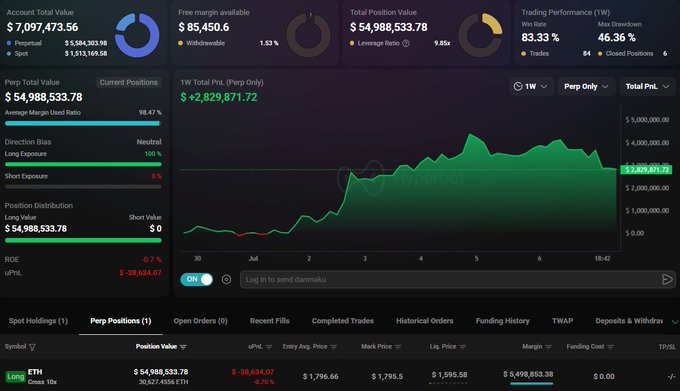The width and height of the screenshot is (680, 391).
Task: Click the 1W Total PnL $+2,829,871.72 value
Action: (x=219, y=97)
